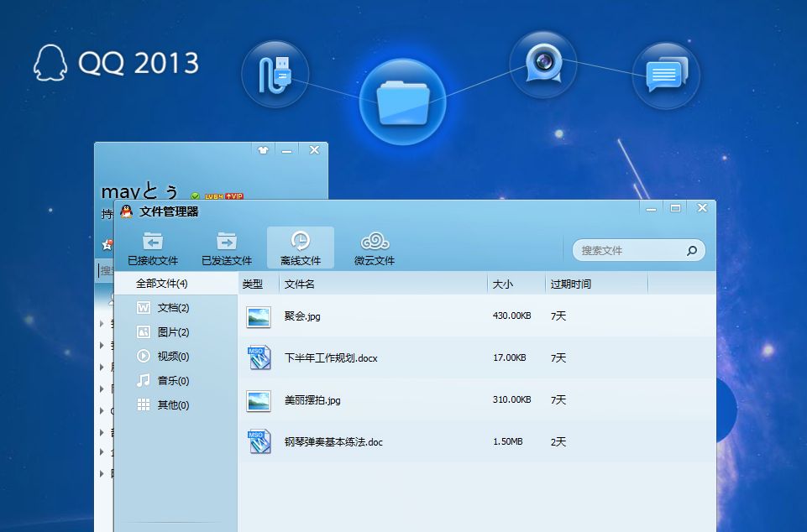
Task: Close the 文件管理器 window
Action: coord(702,208)
